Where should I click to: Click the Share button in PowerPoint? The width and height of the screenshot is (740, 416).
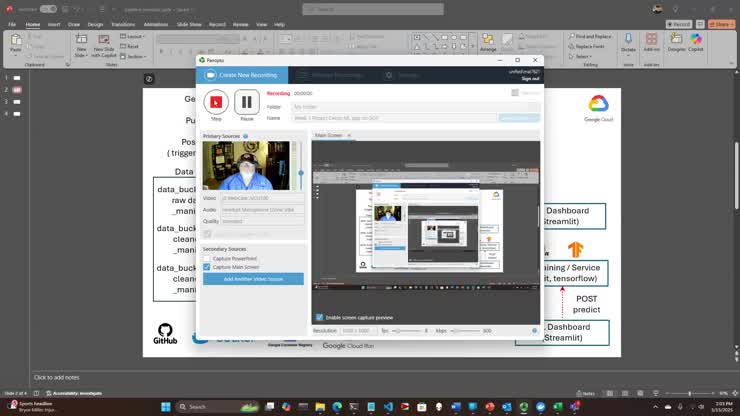tap(722, 24)
